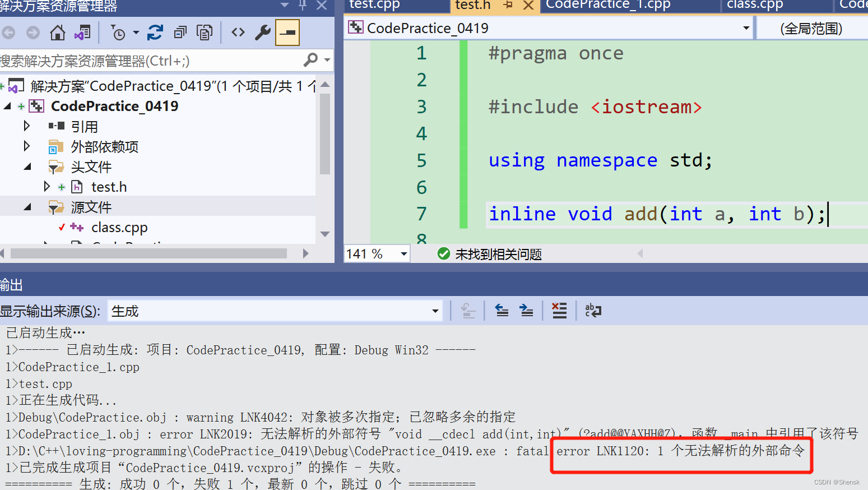
Task: Click line 7 'inline void add' code
Action: pyautogui.click(x=657, y=214)
